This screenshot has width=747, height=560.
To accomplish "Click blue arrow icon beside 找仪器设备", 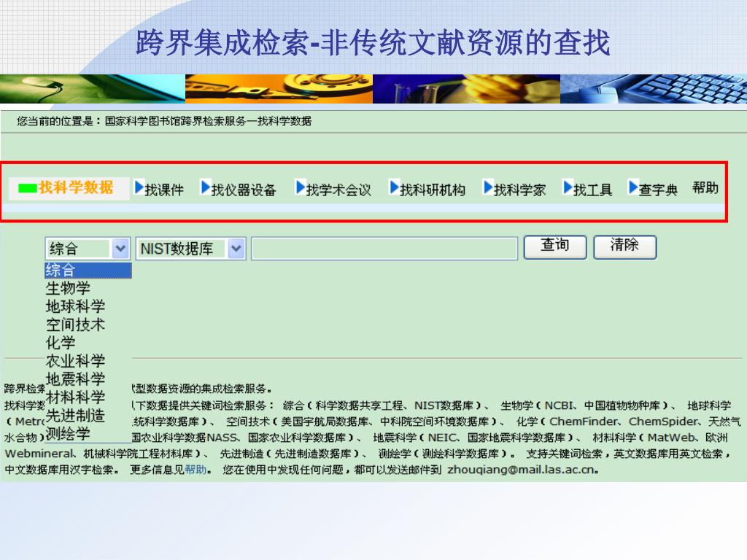I will (x=205, y=187).
